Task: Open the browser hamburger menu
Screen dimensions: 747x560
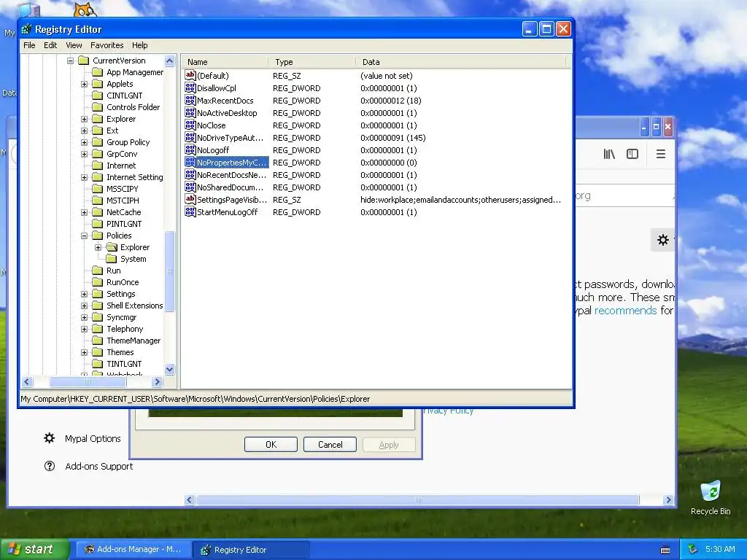Action: coord(661,154)
